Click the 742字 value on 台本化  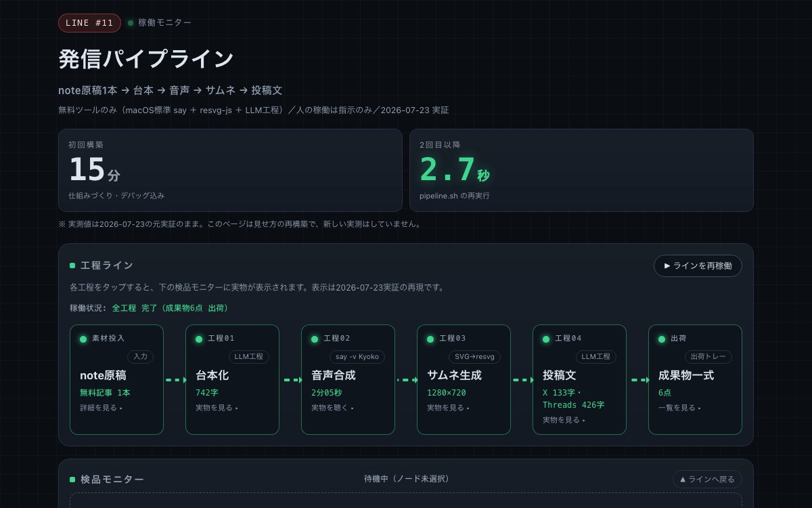click(x=207, y=392)
